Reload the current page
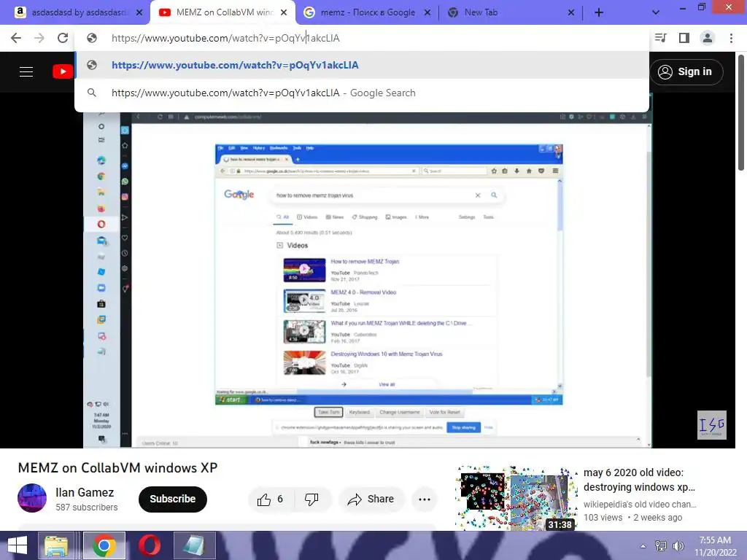This screenshot has height=560, width=747. (x=63, y=38)
